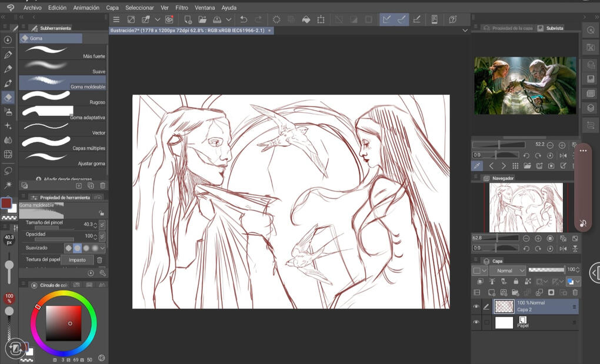600x364 pixels.
Task: Select the second Suavizado anti-aliasing option
Action: 77,248
